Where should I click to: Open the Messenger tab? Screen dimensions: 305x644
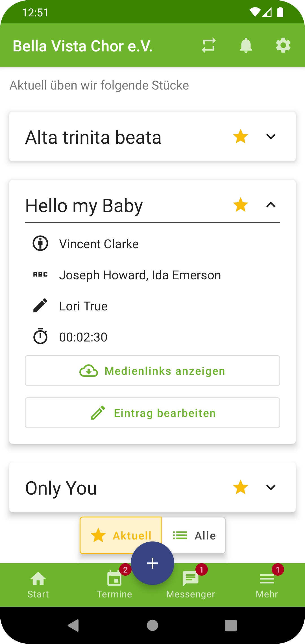[191, 585]
